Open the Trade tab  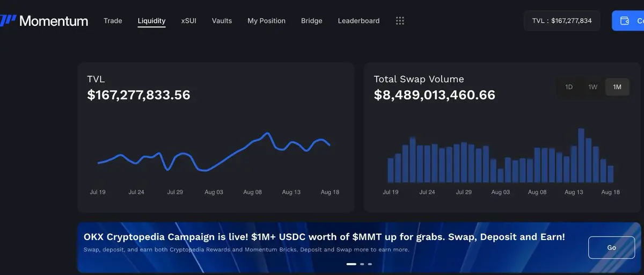(x=113, y=21)
